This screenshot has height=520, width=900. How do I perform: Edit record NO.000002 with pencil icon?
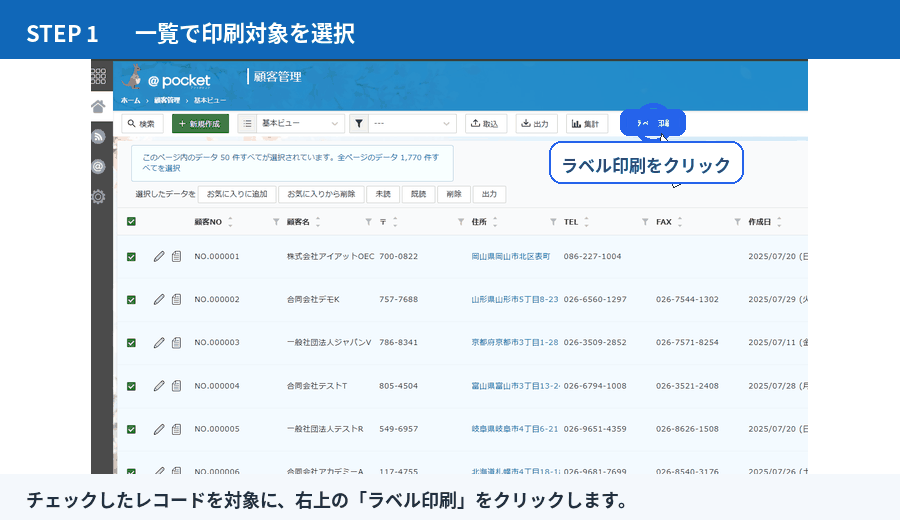tap(159, 300)
